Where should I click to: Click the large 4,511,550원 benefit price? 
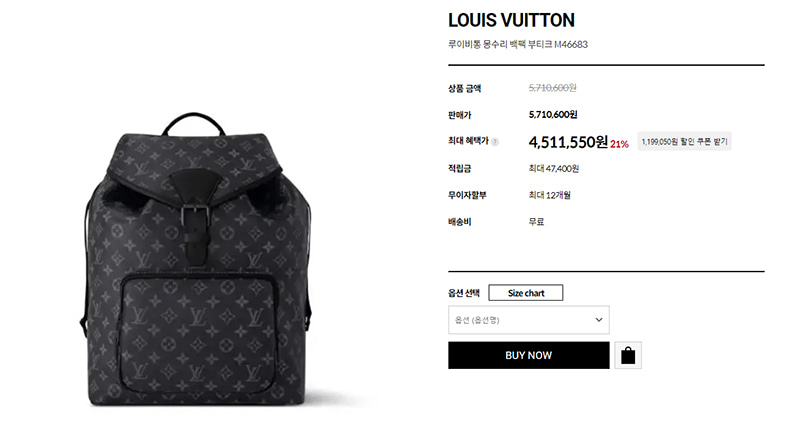(x=568, y=142)
